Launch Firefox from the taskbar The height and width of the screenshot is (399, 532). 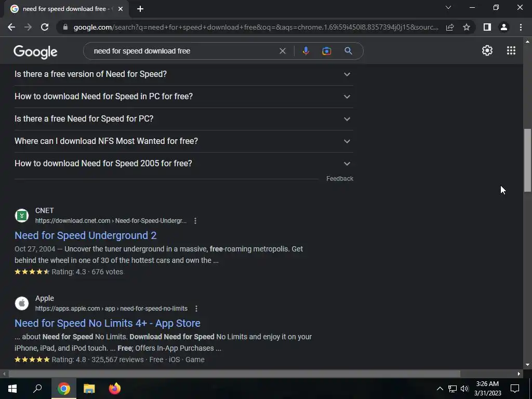115,389
